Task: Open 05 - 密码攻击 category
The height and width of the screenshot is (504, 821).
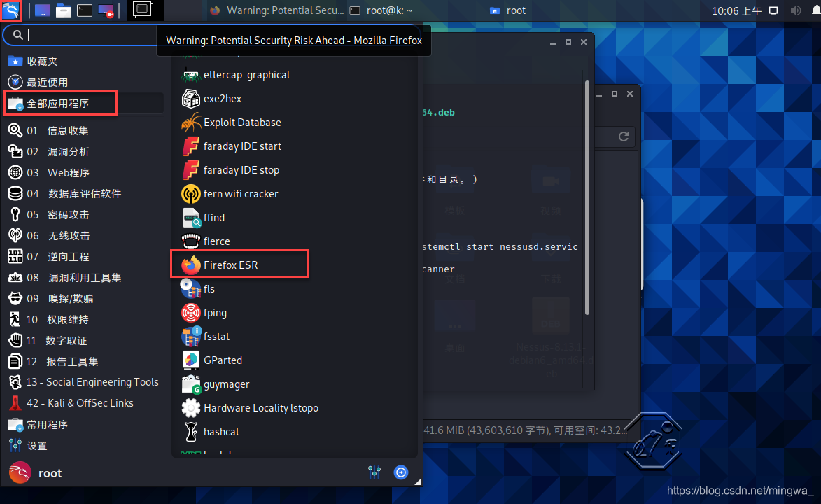Action: tap(84, 214)
